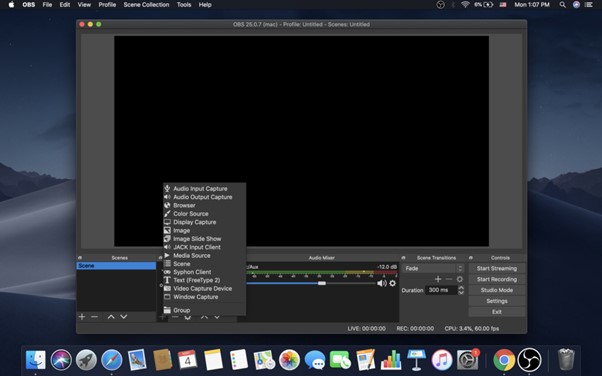Open the Trash in the Dock

click(x=566, y=359)
